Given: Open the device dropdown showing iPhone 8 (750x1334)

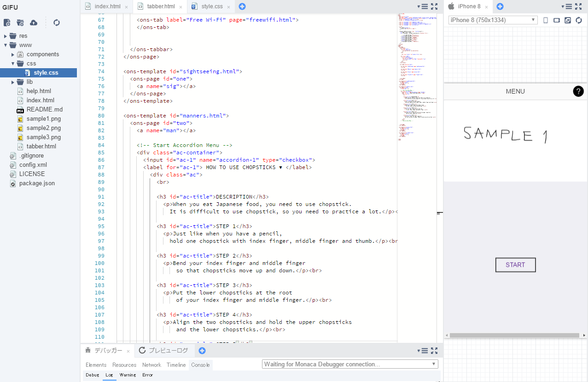Looking at the screenshot, I should [493, 20].
